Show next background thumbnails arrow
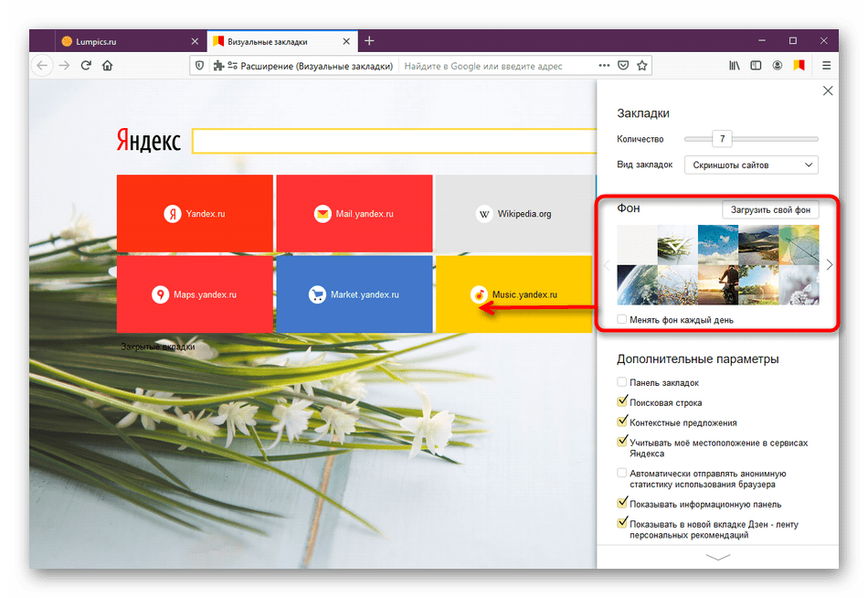Screen dimensions: 868x598 829,265
